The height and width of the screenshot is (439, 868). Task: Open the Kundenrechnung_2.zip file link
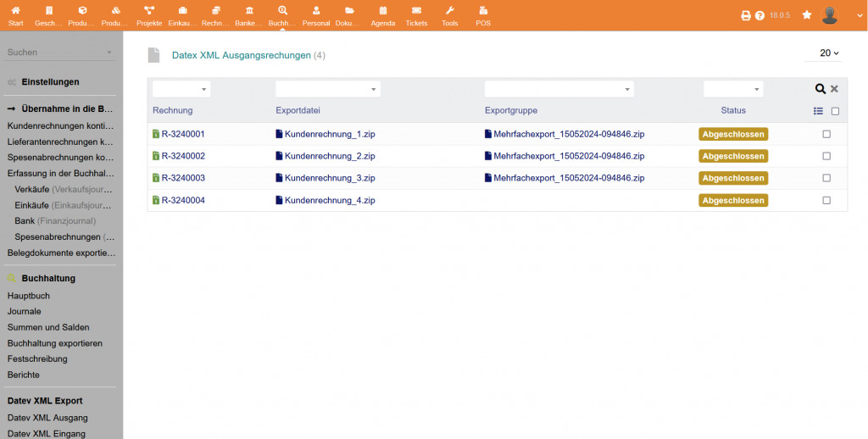329,156
